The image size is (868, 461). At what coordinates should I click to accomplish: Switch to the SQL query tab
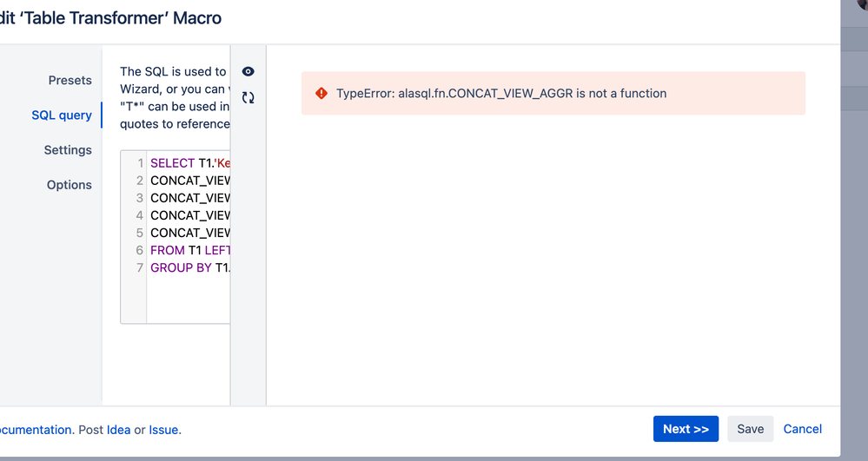tap(62, 115)
